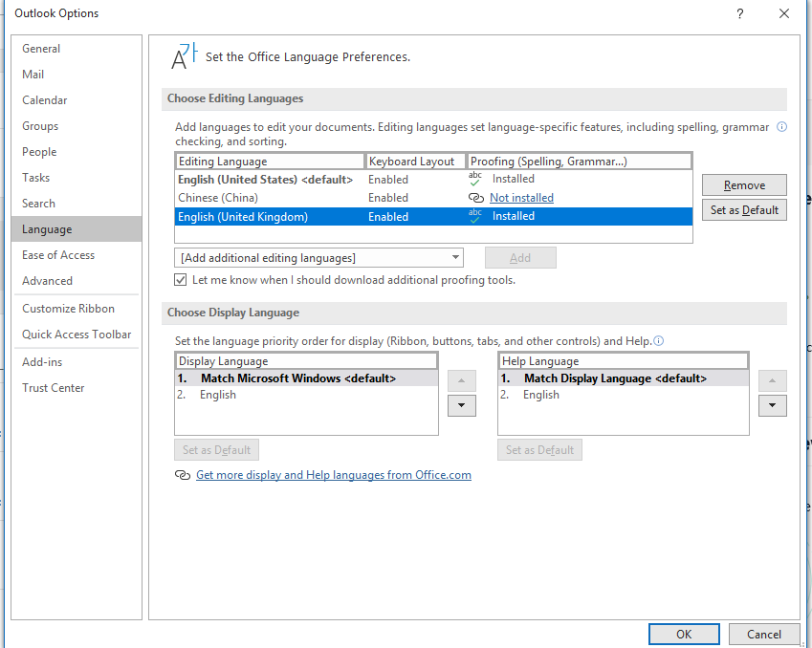Click the Office Language Preferences icon

click(x=185, y=55)
